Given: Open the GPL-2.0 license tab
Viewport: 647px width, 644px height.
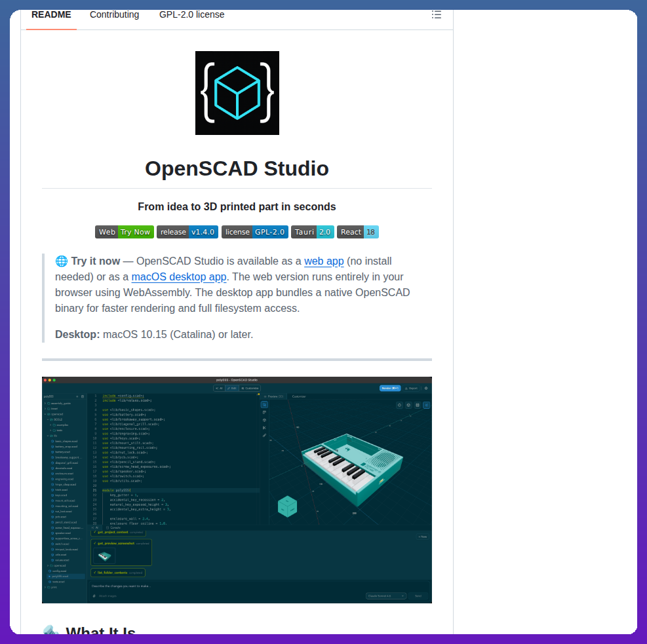Looking at the screenshot, I should point(192,15).
